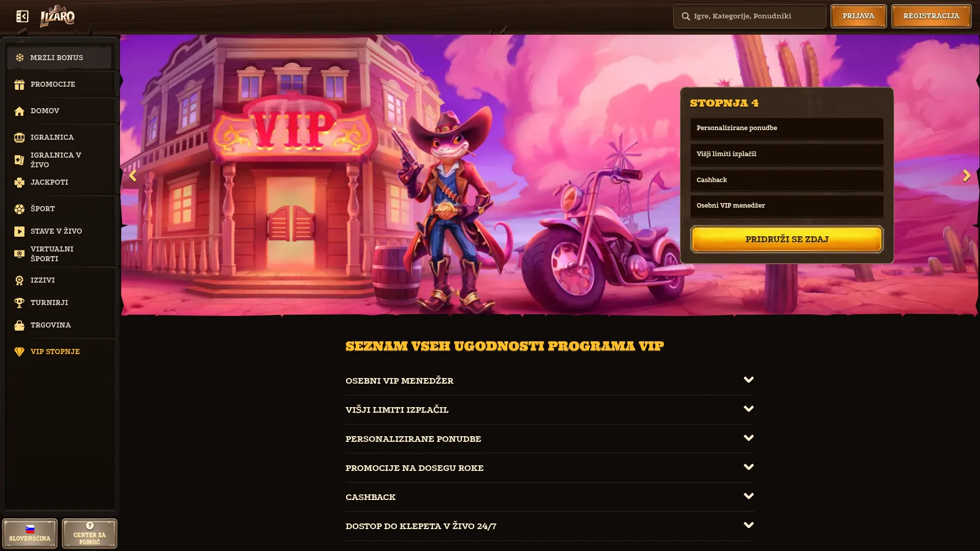Expand the Cashback accordion row

click(x=549, y=497)
